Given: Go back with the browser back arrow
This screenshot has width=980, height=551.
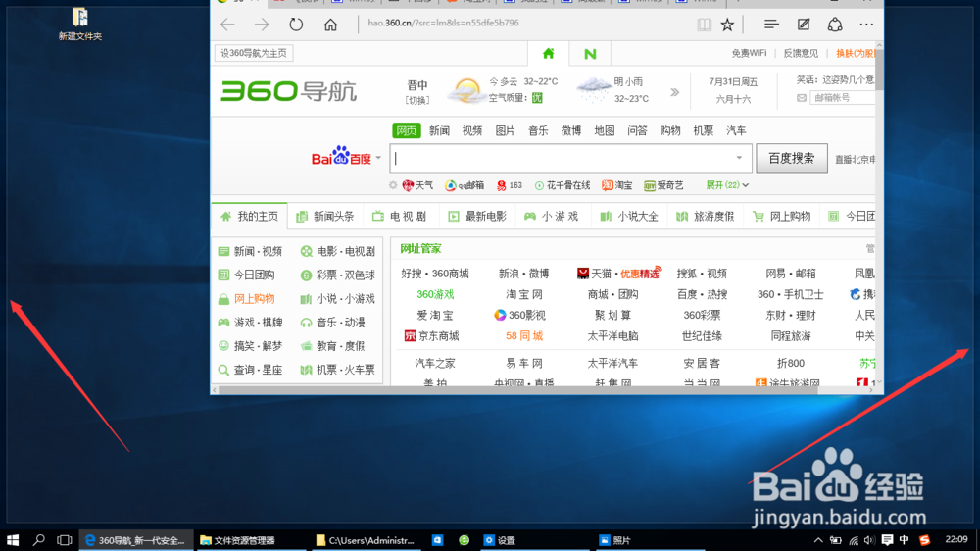Looking at the screenshot, I should click(227, 25).
